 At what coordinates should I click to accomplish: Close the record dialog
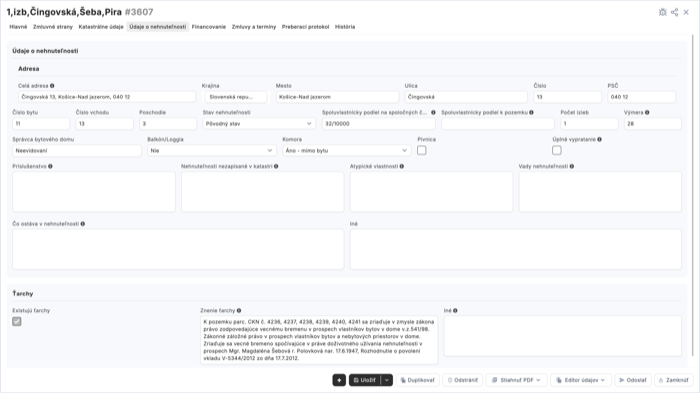(686, 12)
